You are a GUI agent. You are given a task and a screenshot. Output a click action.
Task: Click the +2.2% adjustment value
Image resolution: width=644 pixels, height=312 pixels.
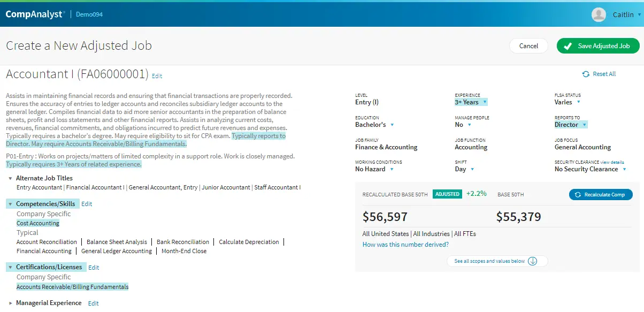(476, 194)
